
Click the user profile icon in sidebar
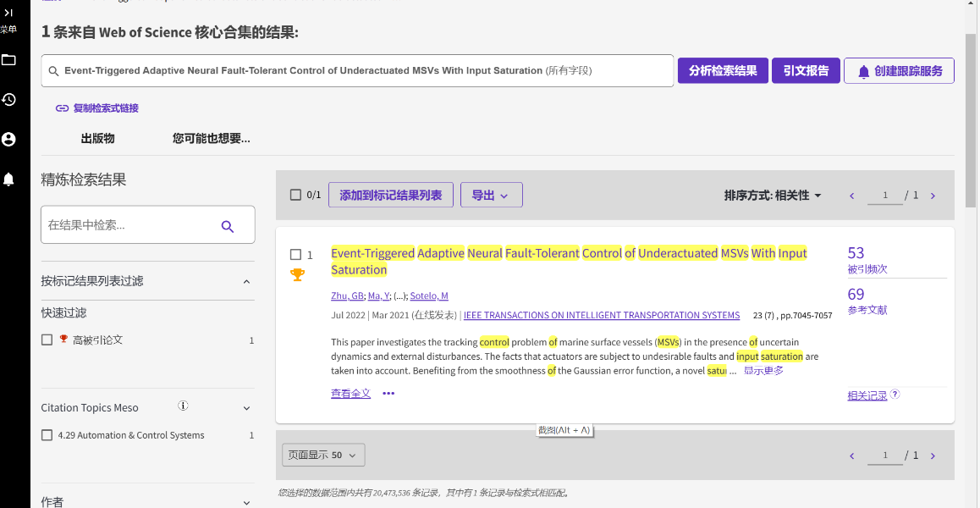(x=8, y=139)
